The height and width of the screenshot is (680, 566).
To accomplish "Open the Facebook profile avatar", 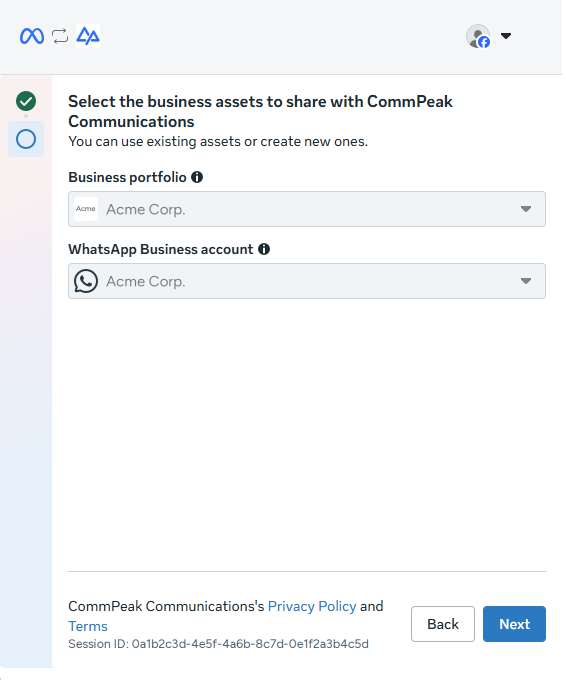I will (x=478, y=36).
